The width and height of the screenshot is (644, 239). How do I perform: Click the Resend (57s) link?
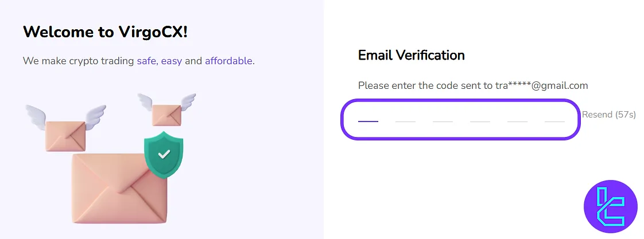(608, 115)
